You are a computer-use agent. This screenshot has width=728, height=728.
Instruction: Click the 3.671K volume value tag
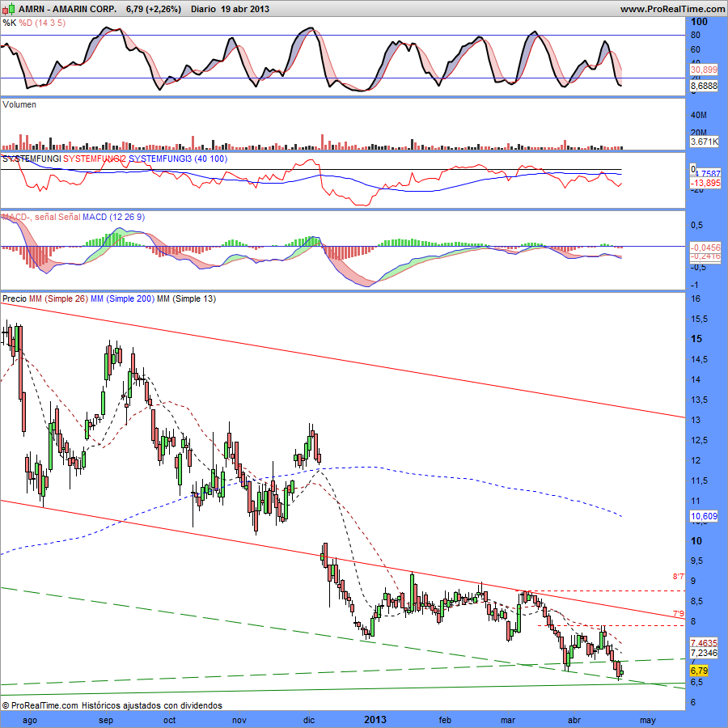click(704, 142)
